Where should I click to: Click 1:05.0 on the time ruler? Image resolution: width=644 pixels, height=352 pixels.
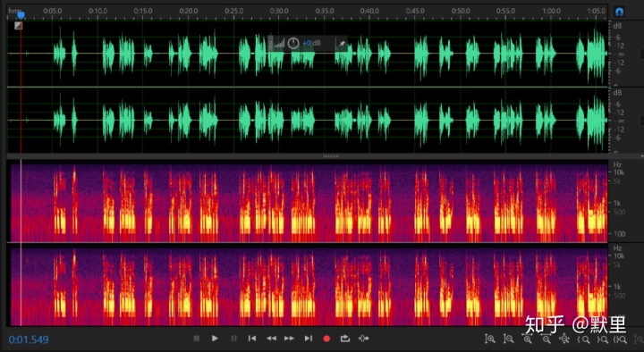click(x=597, y=11)
